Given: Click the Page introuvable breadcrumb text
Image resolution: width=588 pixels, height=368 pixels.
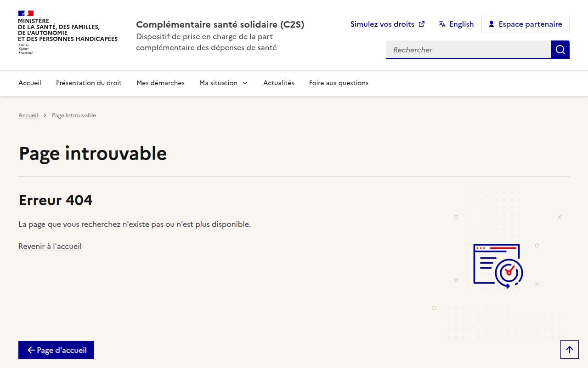Looking at the screenshot, I should [x=74, y=115].
